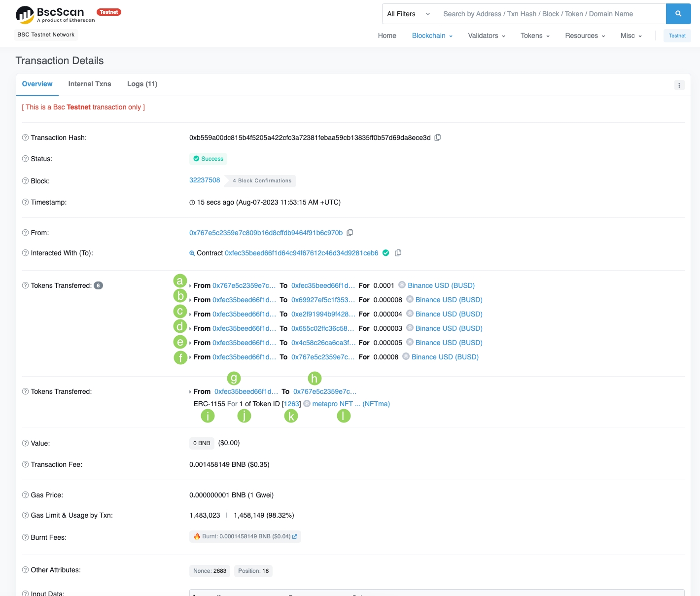Viewport: 700px width, 596px height.
Task: Open the Logs (11) tab
Action: point(142,84)
